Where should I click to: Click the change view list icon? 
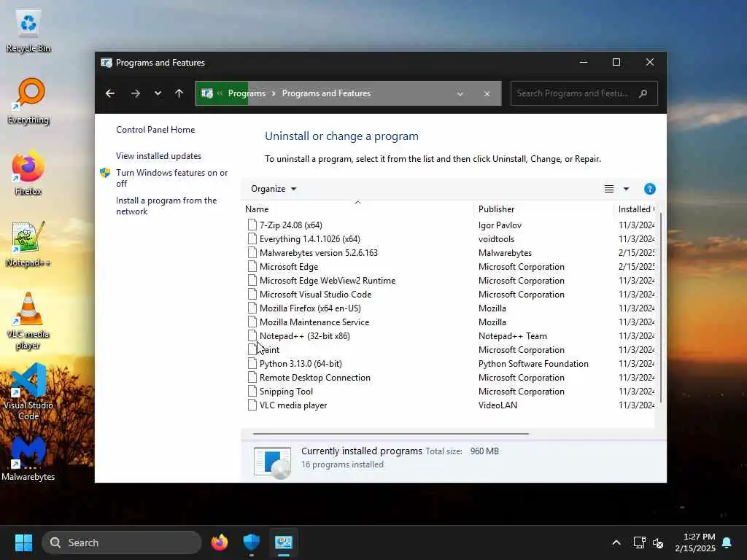tap(609, 189)
